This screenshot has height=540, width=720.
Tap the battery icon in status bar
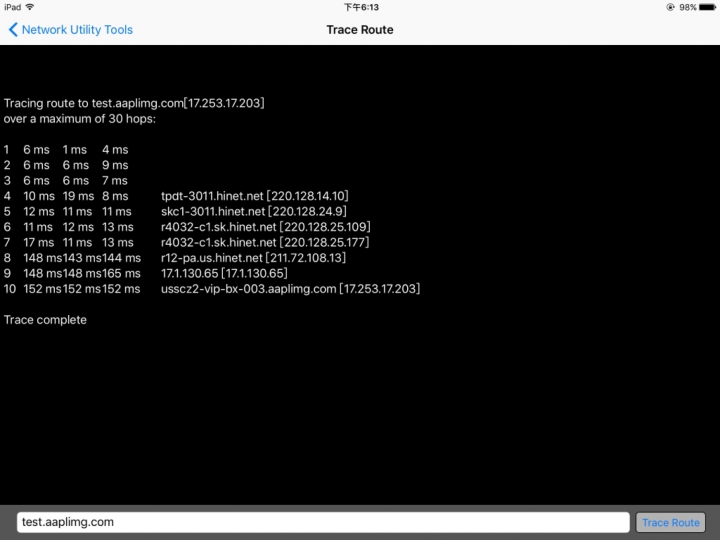tap(708, 7)
